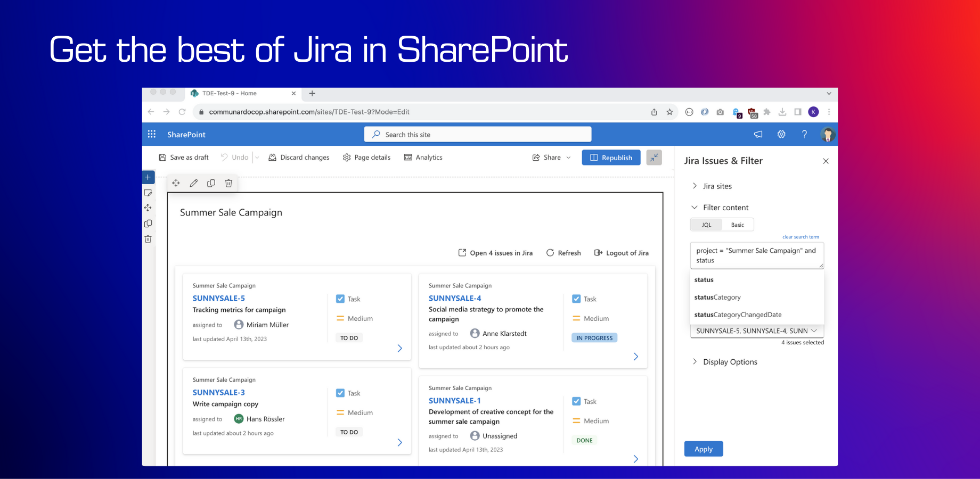980x479 pixels.
Task: Move the web part with move icon
Action: tap(176, 183)
